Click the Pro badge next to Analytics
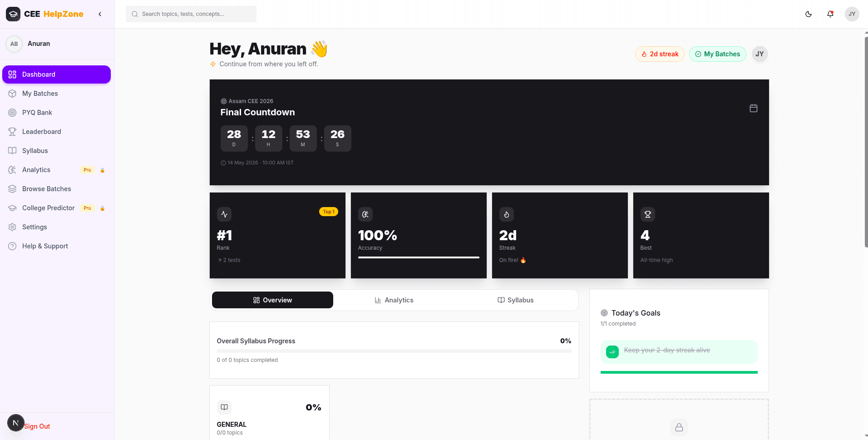 pyautogui.click(x=87, y=170)
